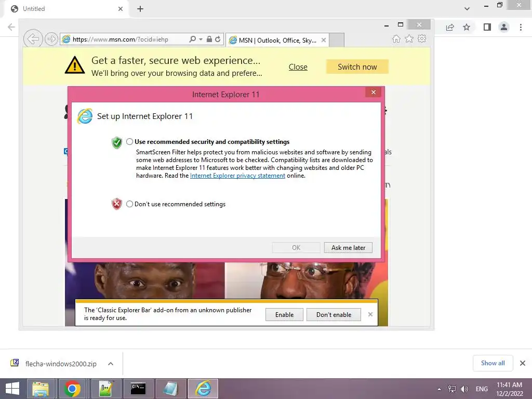532x399 pixels.
Task: Maximize the Internet Explorer window
Action: [x=401, y=24]
